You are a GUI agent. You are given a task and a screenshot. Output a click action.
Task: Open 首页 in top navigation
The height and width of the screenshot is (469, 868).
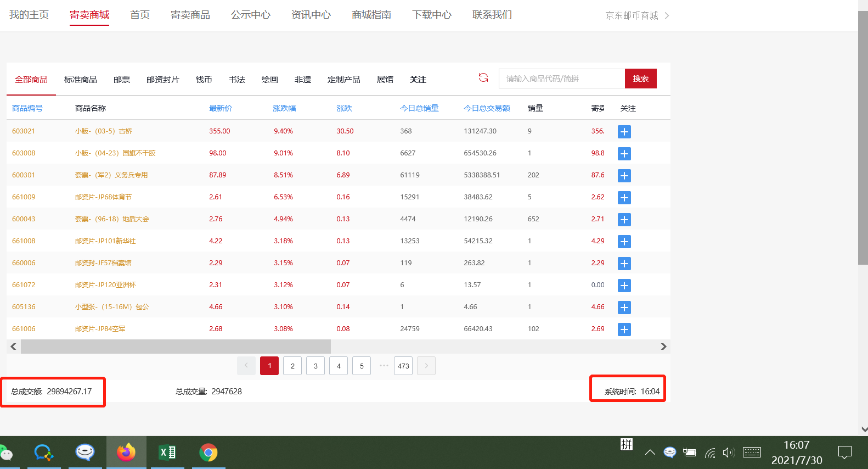tap(140, 15)
